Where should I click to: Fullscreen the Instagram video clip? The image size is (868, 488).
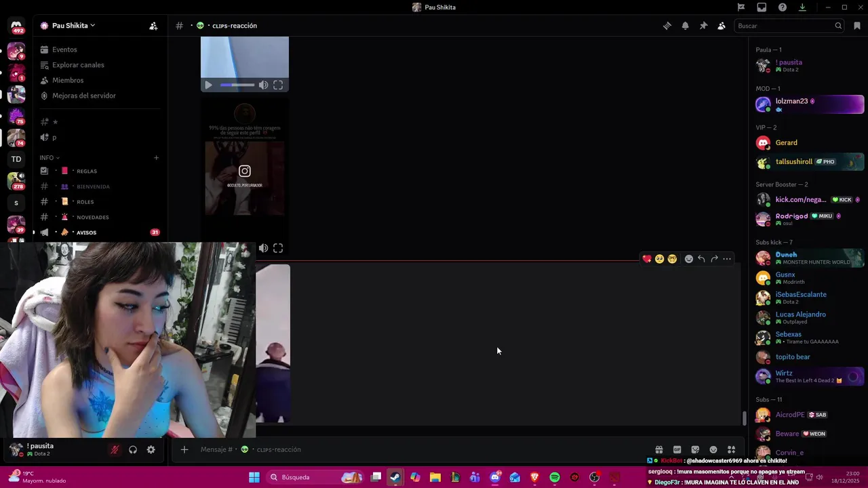coord(278,248)
